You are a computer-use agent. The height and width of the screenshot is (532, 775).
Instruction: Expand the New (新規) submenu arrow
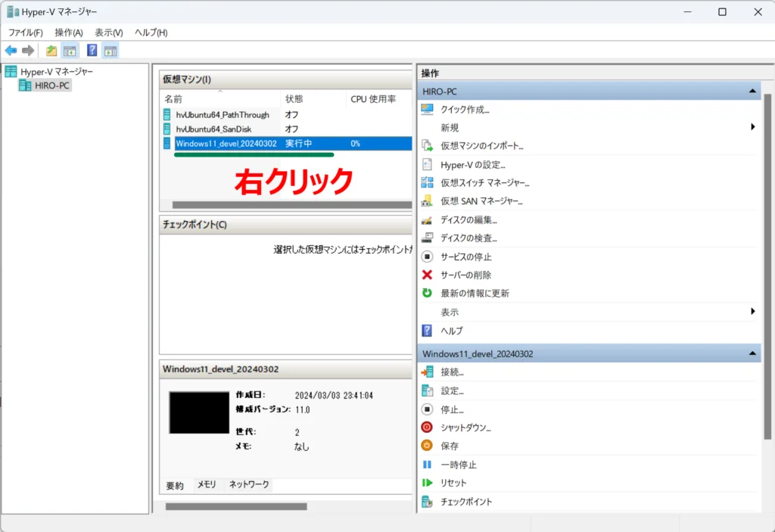pos(753,127)
